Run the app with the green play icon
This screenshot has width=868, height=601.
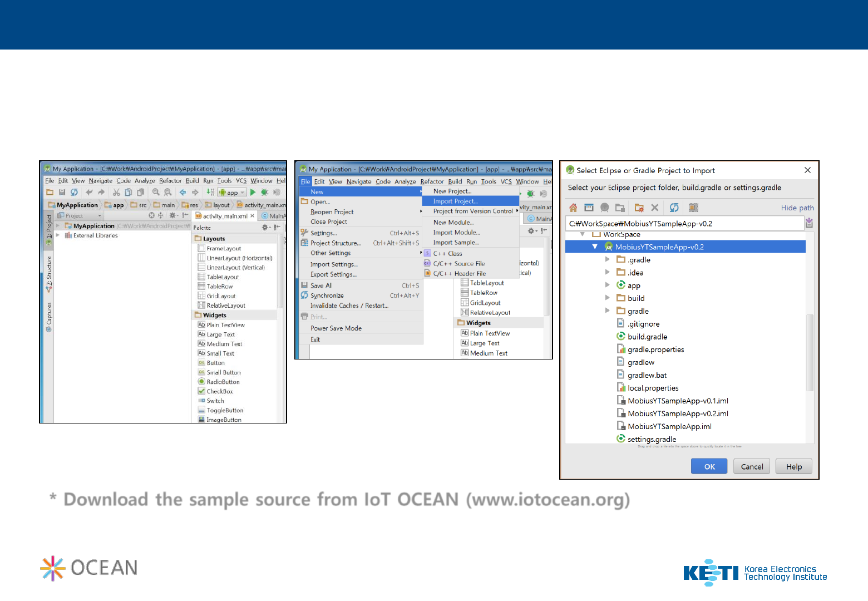click(x=253, y=193)
